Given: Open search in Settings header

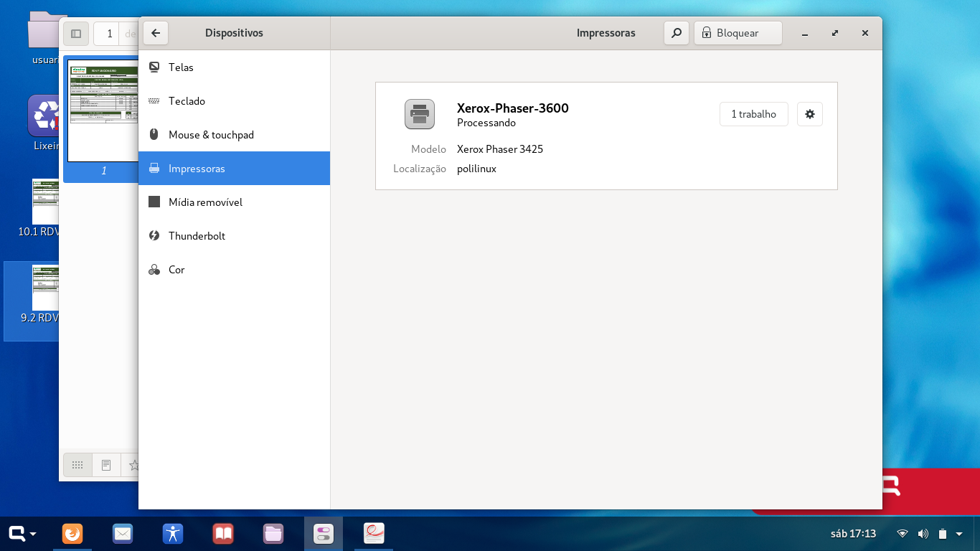Looking at the screenshot, I should (677, 33).
